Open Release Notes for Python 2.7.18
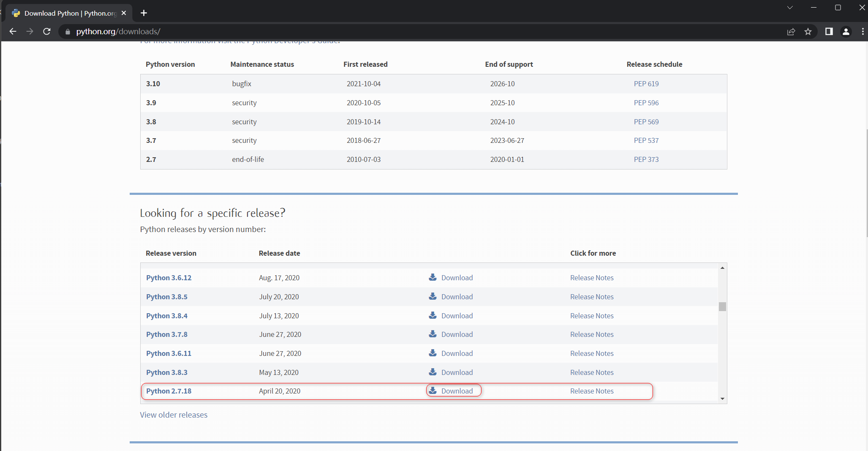The image size is (868, 451). pos(592,391)
